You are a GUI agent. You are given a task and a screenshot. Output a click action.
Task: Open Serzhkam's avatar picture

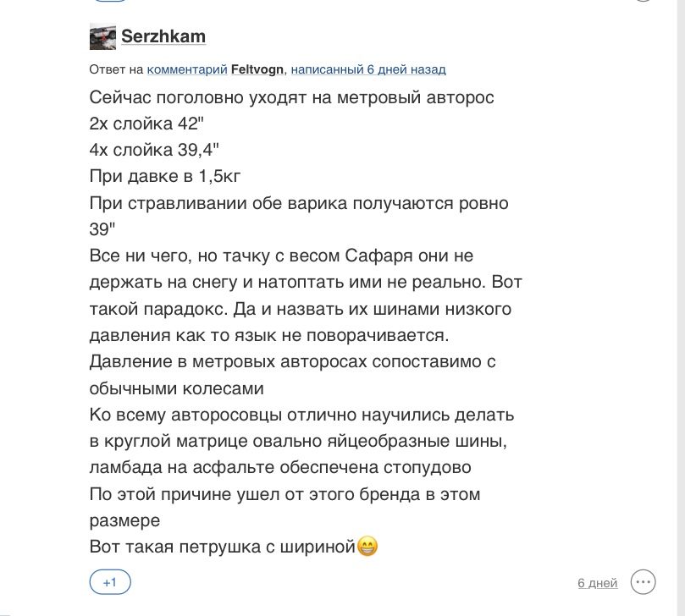[x=102, y=36]
